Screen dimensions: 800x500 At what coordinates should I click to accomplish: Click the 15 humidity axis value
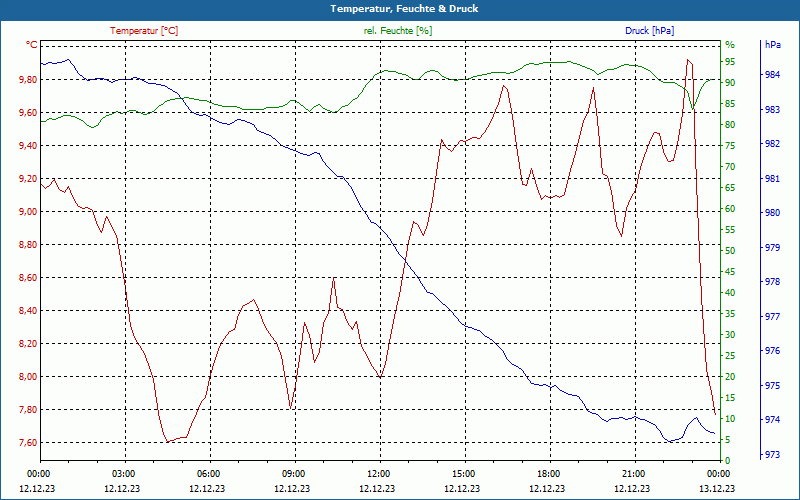pos(730,398)
